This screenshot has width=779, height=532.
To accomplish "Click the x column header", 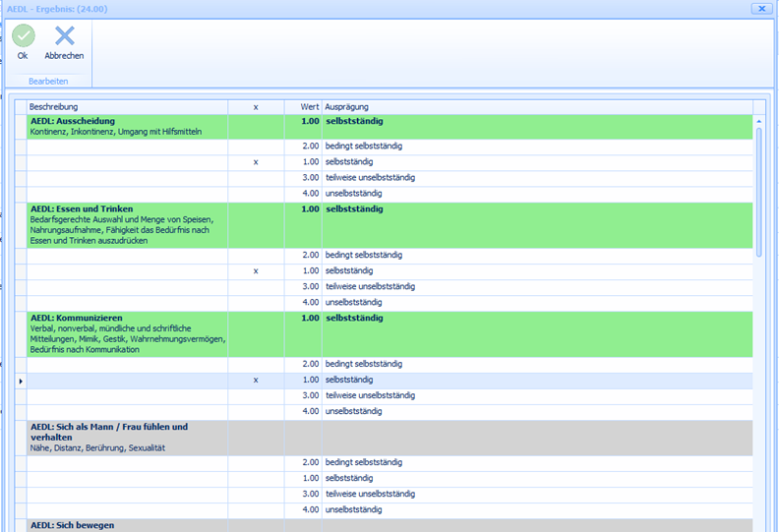I will tap(255, 106).
